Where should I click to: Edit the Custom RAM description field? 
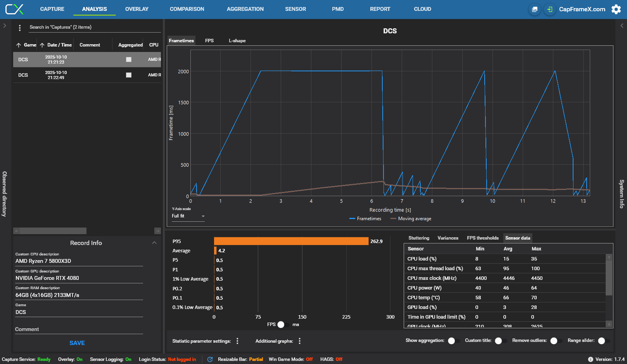79,295
